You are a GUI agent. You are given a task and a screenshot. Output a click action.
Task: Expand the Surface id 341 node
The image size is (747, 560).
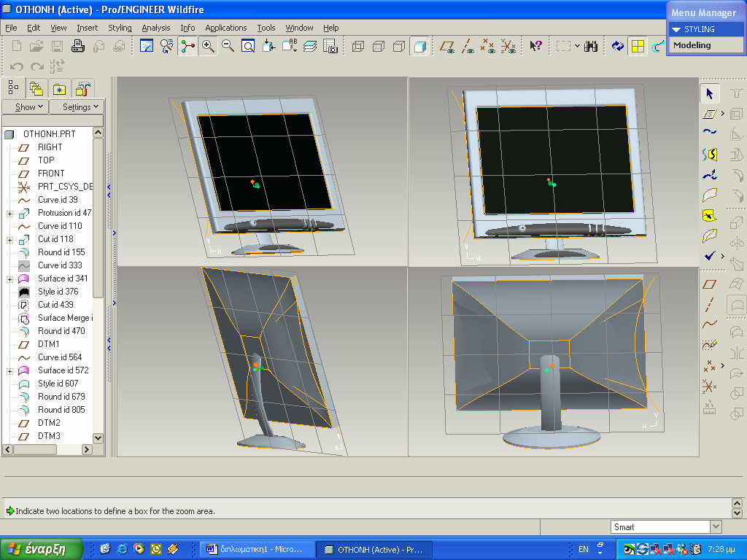(x=9, y=279)
